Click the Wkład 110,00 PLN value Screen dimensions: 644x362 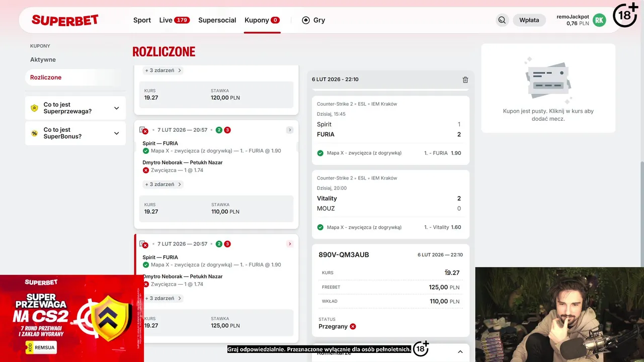[444, 301]
